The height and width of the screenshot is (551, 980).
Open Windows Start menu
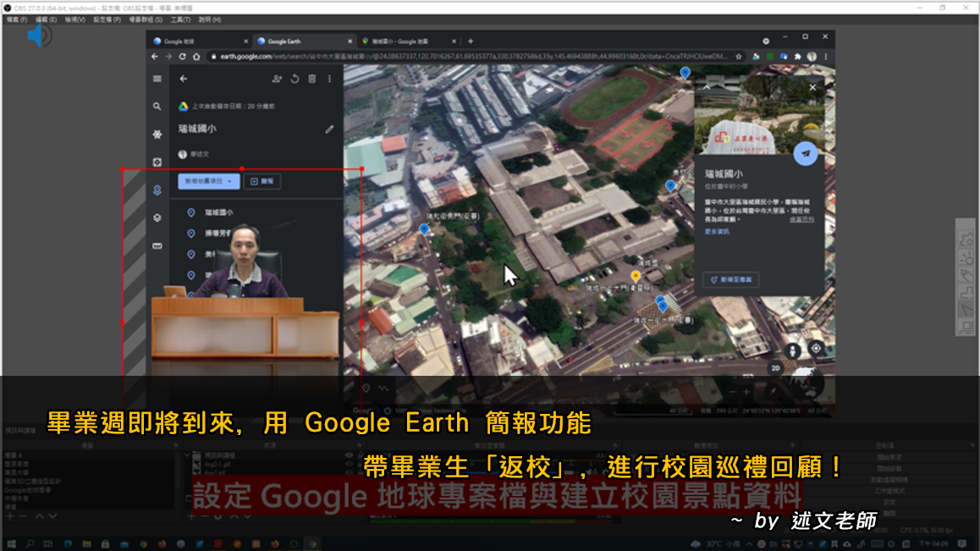(x=11, y=544)
